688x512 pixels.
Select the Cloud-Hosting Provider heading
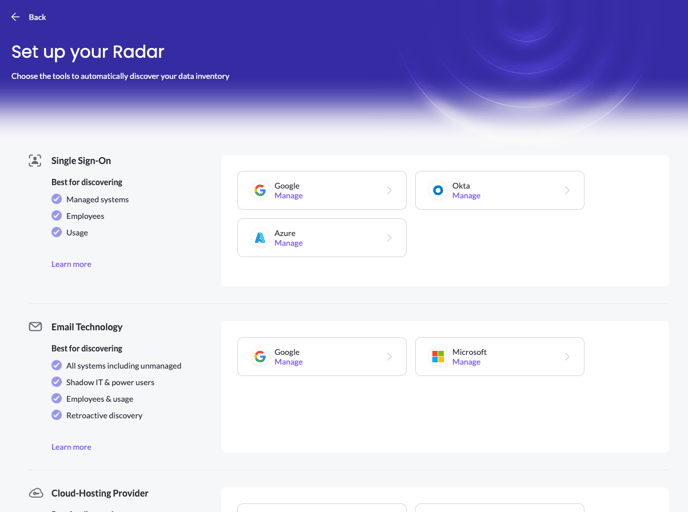pos(100,493)
